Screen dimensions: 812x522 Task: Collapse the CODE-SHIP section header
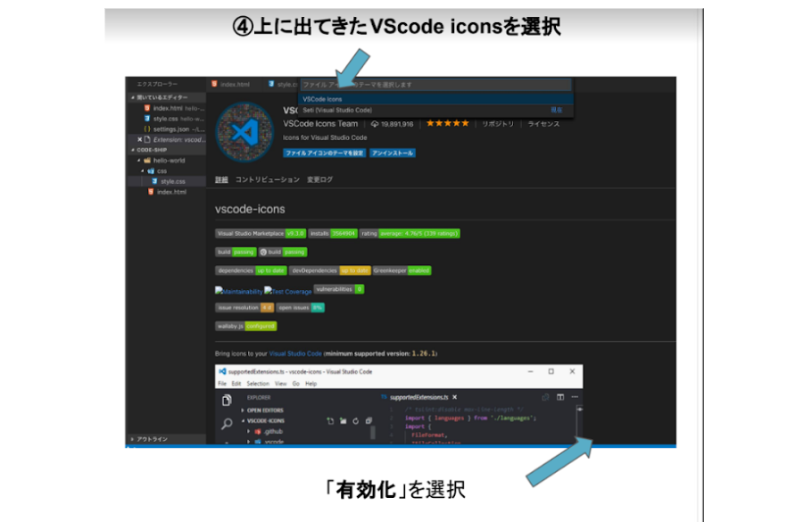(133, 150)
